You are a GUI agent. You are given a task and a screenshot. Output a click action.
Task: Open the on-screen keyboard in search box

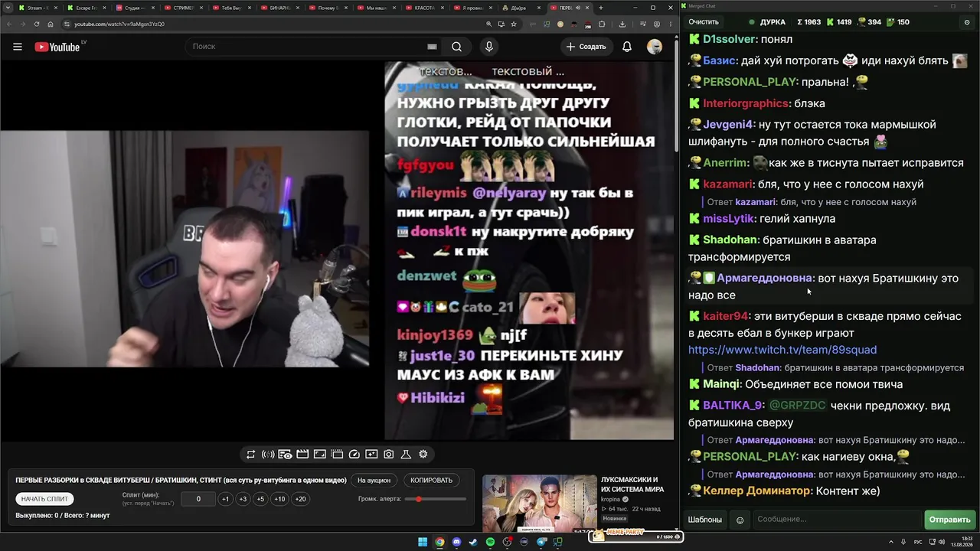pyautogui.click(x=432, y=47)
